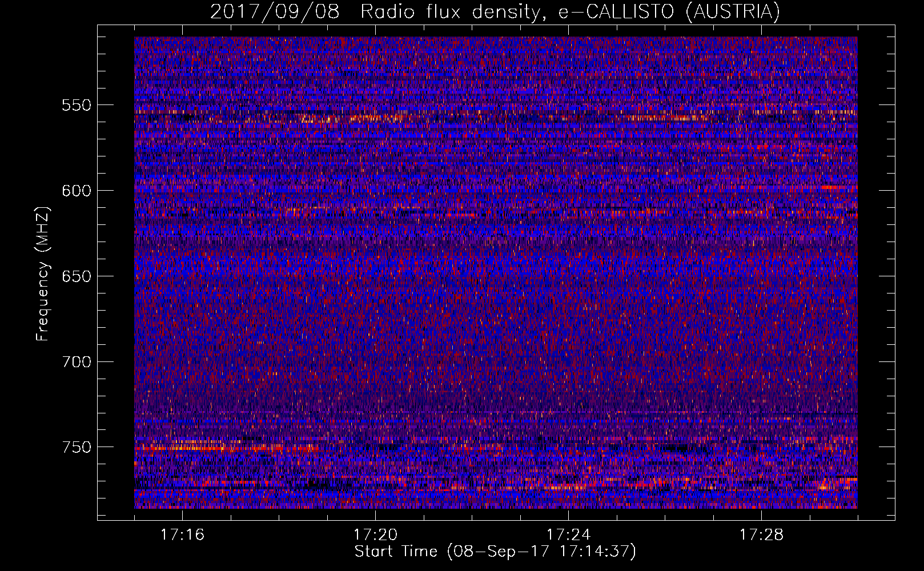Click the 17:24 time tick label
924x571 pixels.
[568, 535]
